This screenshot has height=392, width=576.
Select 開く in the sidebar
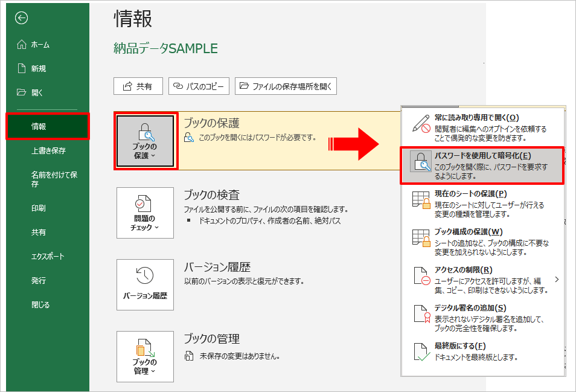[48, 92]
